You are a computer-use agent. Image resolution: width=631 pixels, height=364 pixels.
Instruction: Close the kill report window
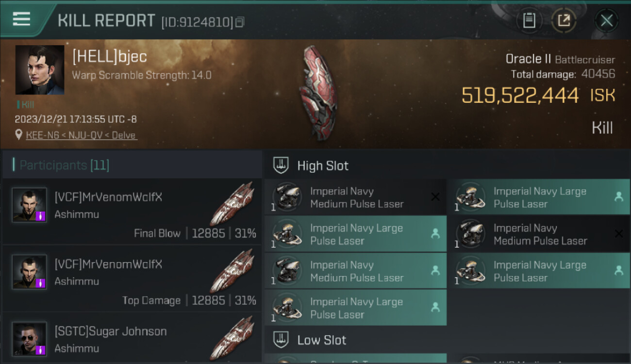click(x=606, y=20)
